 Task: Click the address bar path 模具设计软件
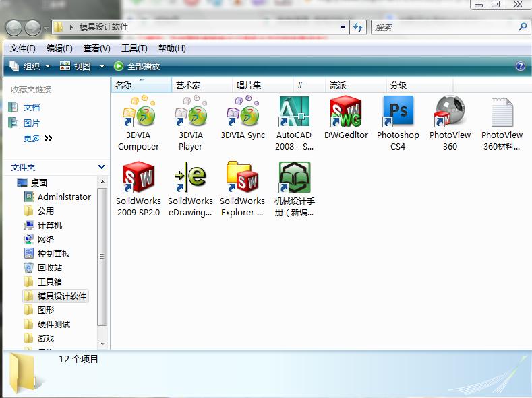click(x=103, y=27)
